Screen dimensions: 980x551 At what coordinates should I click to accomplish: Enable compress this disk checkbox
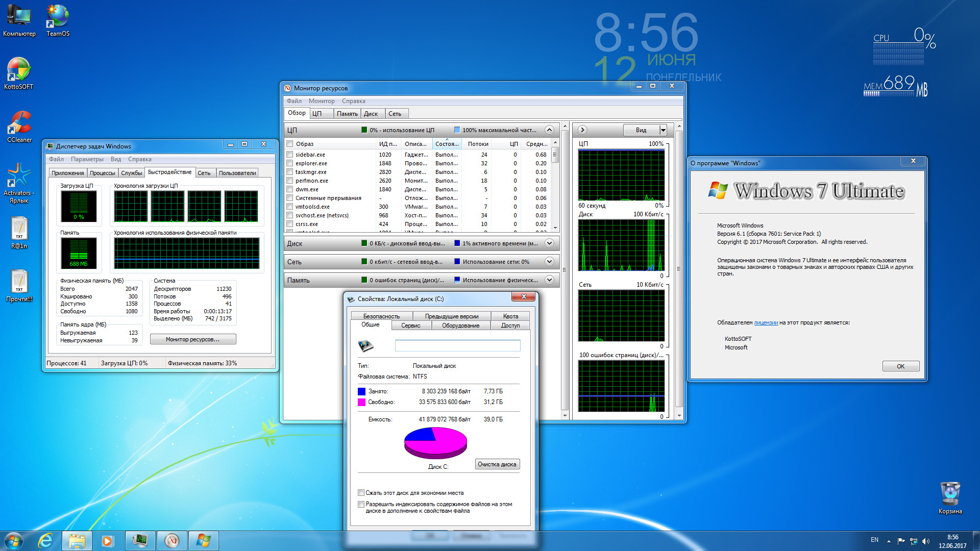pyautogui.click(x=361, y=493)
